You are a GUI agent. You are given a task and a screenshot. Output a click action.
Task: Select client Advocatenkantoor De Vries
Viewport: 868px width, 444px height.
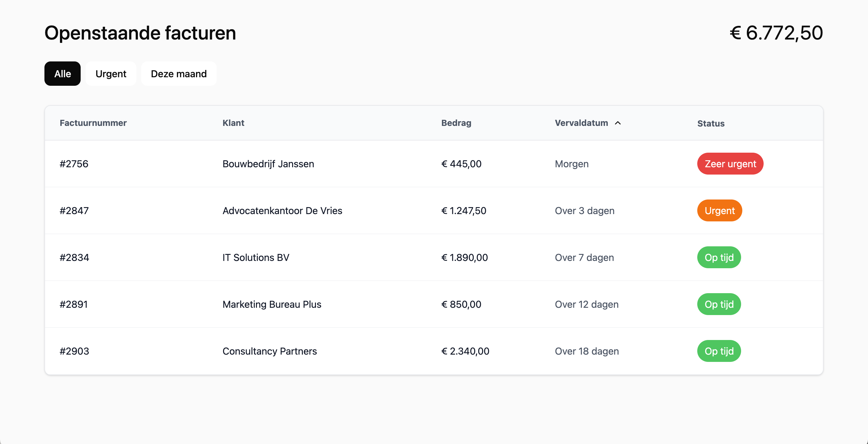(x=282, y=211)
